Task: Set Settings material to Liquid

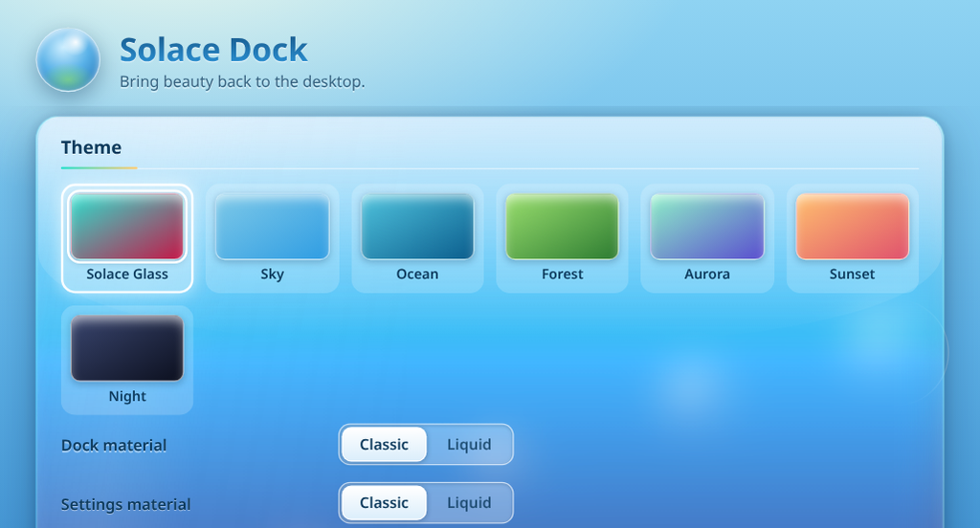Action: (469, 502)
